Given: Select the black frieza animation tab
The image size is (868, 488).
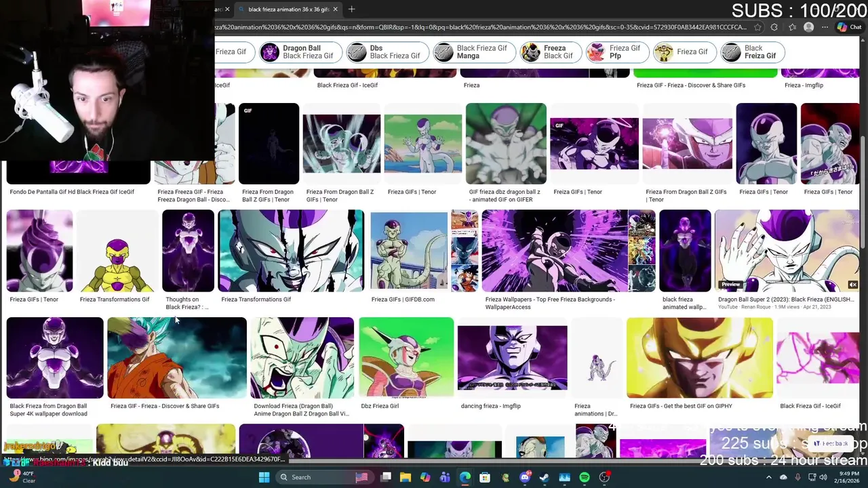Looking at the screenshot, I should click(x=288, y=9).
